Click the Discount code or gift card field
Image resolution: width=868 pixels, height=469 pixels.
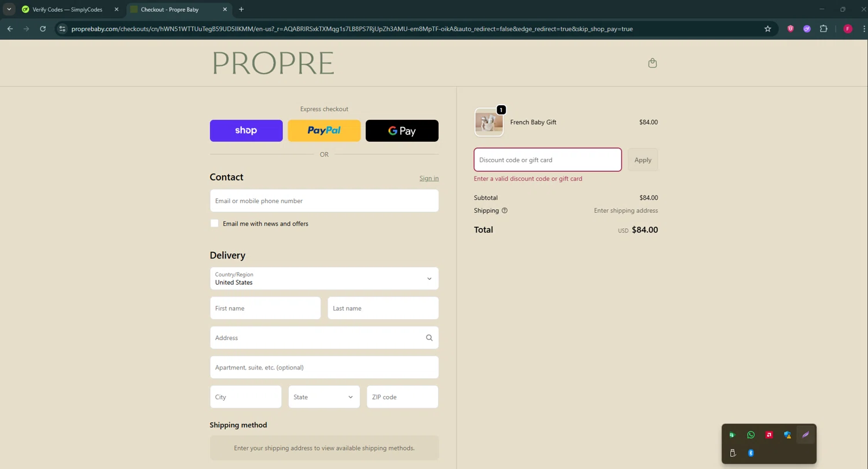coord(548,160)
